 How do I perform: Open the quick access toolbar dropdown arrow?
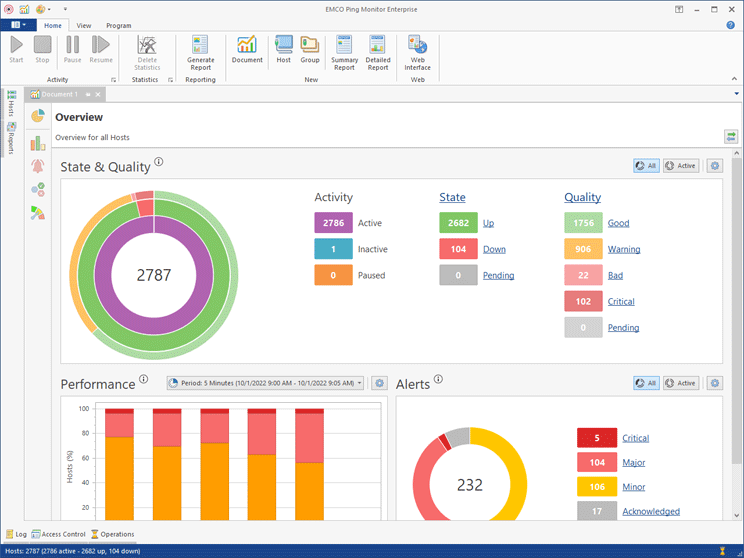pyautogui.click(x=64, y=9)
